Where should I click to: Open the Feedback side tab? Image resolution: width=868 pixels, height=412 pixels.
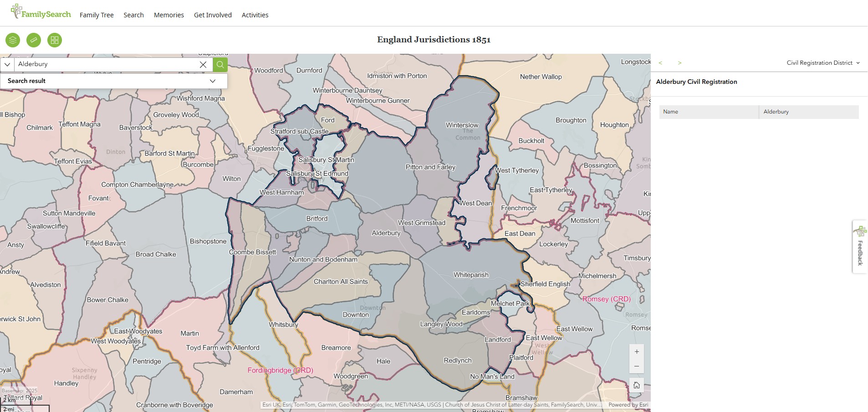[x=860, y=246]
